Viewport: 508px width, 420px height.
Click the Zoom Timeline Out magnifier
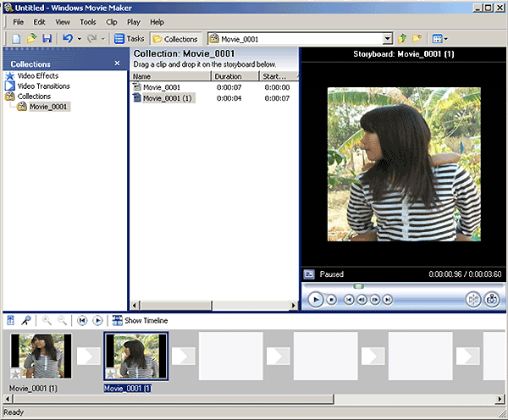click(62, 321)
